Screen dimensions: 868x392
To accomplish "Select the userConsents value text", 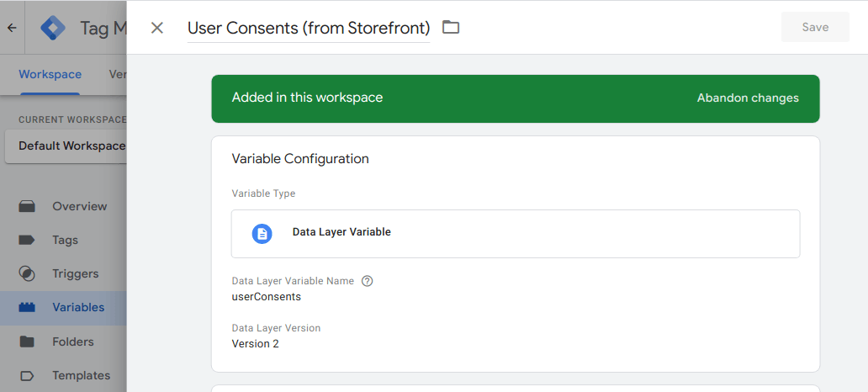I will (x=267, y=297).
